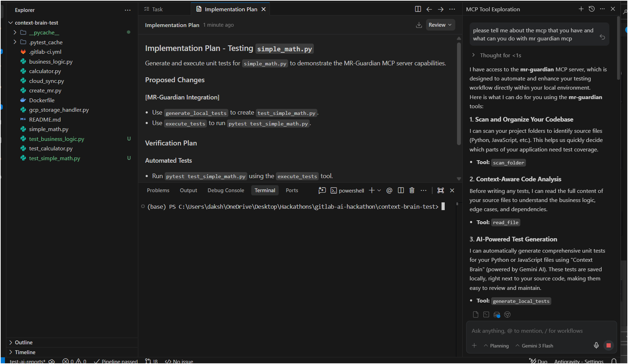Viewport: 628px width, 364px height.
Task: Stop agent response with red square button
Action: 609,346
